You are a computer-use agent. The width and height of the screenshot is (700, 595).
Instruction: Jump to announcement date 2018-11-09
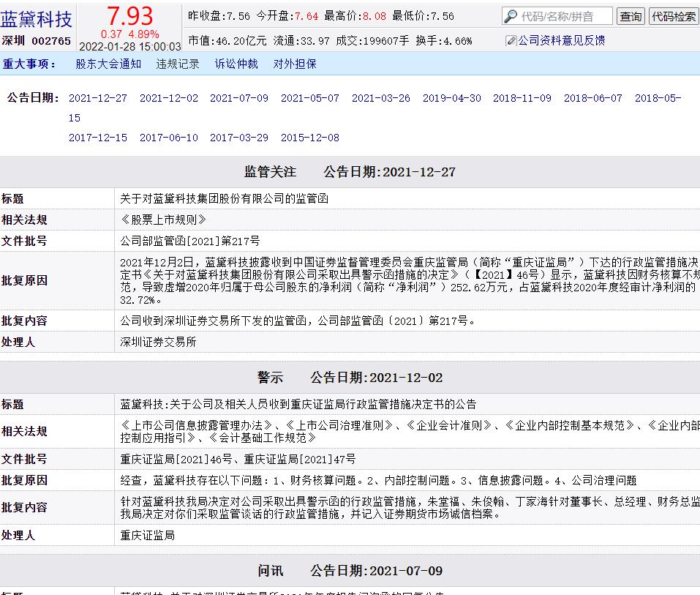point(522,98)
